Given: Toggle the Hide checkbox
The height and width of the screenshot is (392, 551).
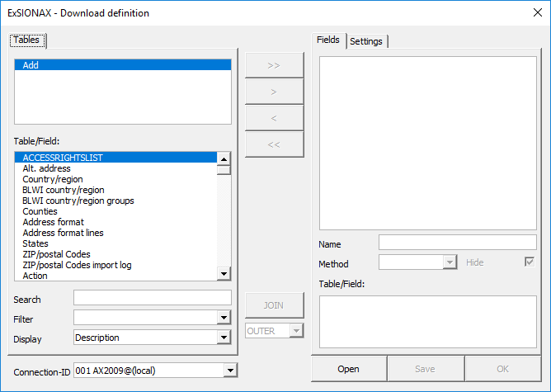Looking at the screenshot, I should point(530,262).
